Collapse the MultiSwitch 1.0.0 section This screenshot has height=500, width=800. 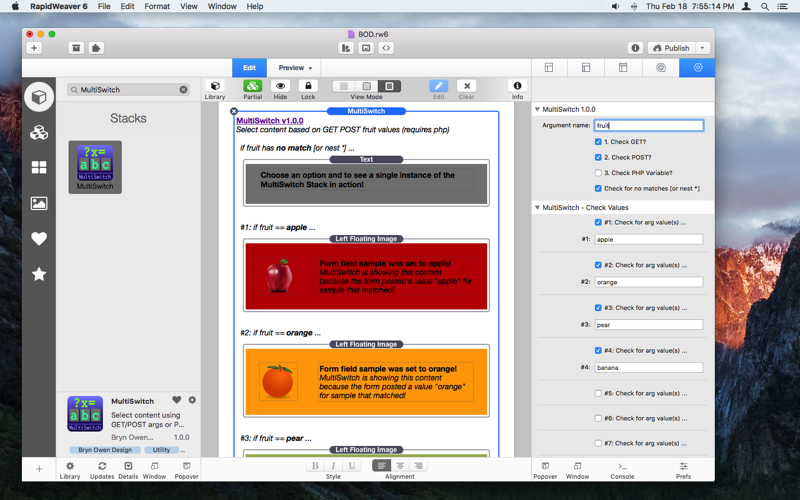coord(537,109)
